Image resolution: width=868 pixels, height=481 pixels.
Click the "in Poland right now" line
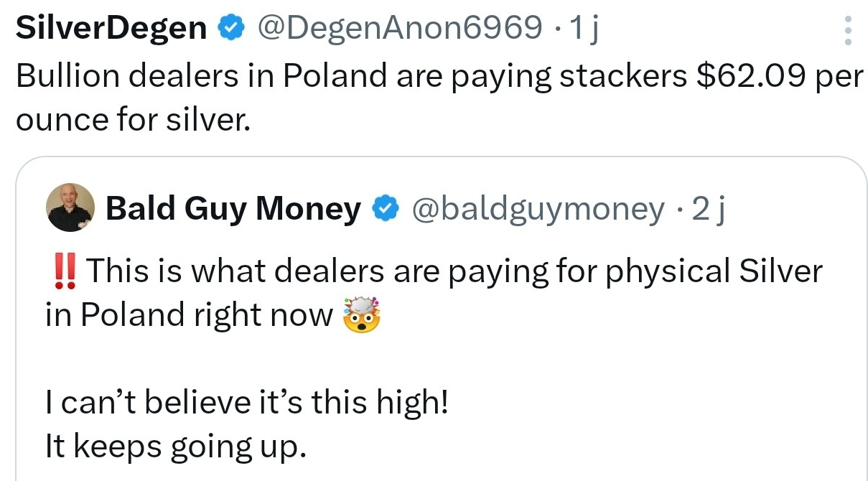[189, 316]
